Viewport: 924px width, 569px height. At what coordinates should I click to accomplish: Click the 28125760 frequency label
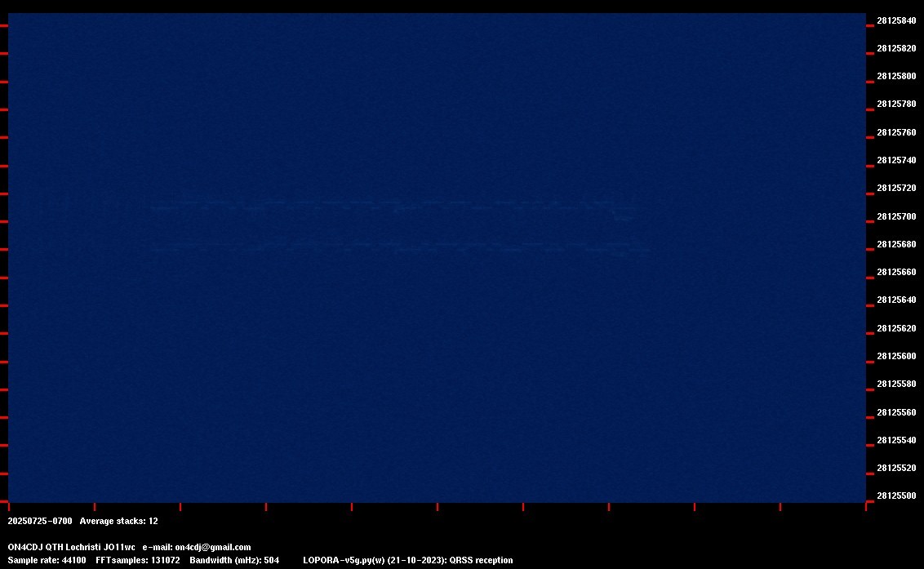coord(896,132)
